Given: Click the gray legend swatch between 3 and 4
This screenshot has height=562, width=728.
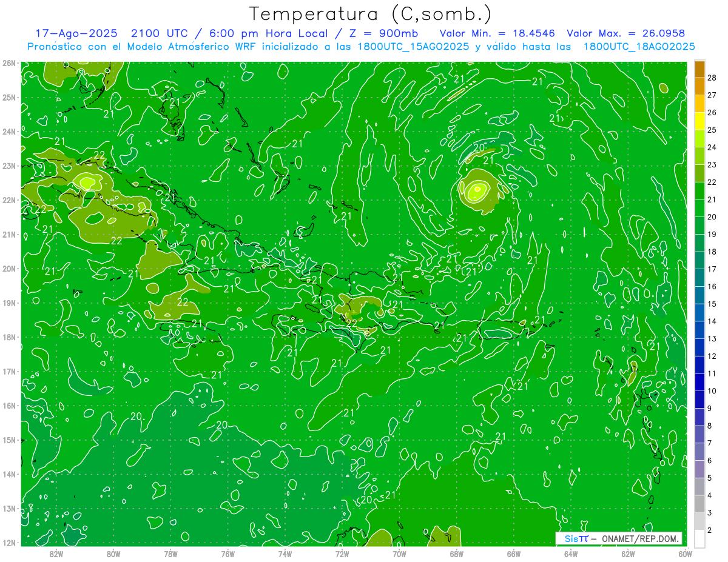Looking at the screenshot, I should click(699, 504).
